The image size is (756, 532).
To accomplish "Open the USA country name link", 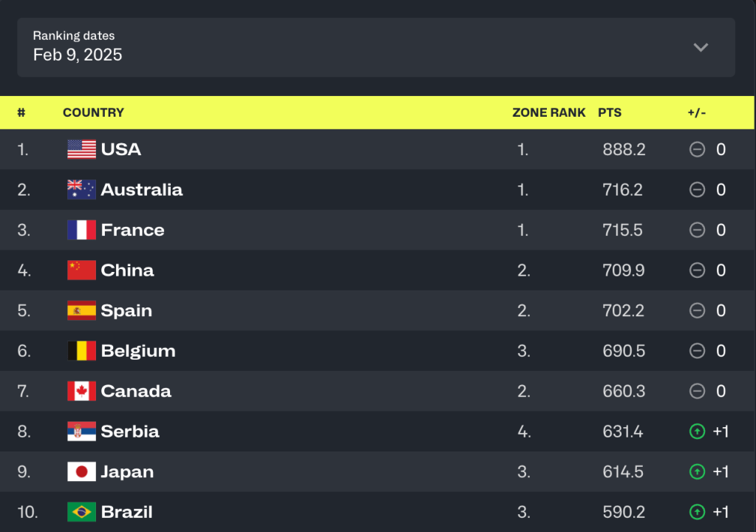I will 121,149.
